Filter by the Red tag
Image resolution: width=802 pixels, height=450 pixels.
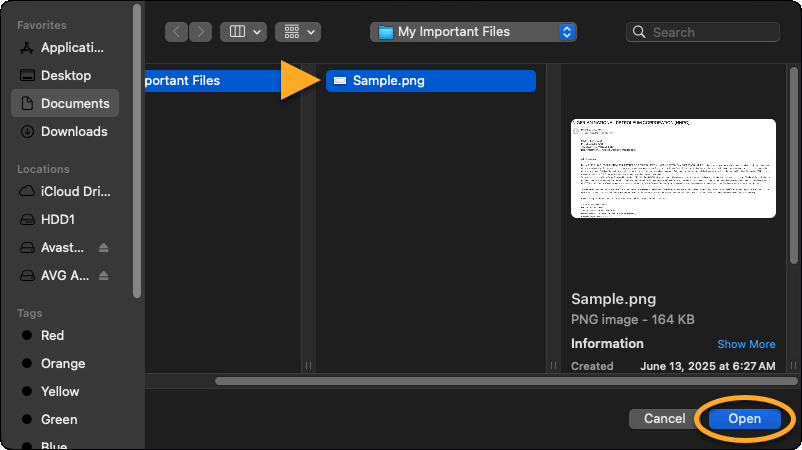(x=52, y=335)
